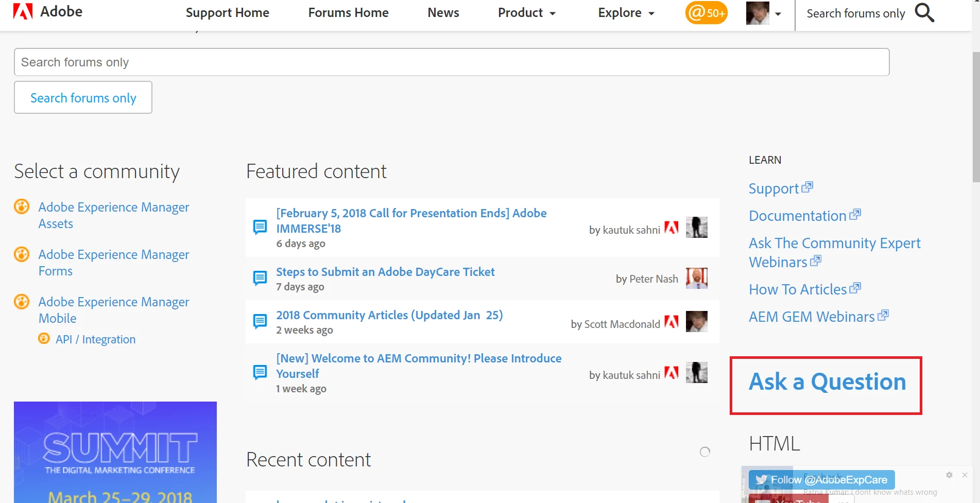This screenshot has width=980, height=503.
Task: Click the Adobe logo icon
Action: (x=23, y=11)
